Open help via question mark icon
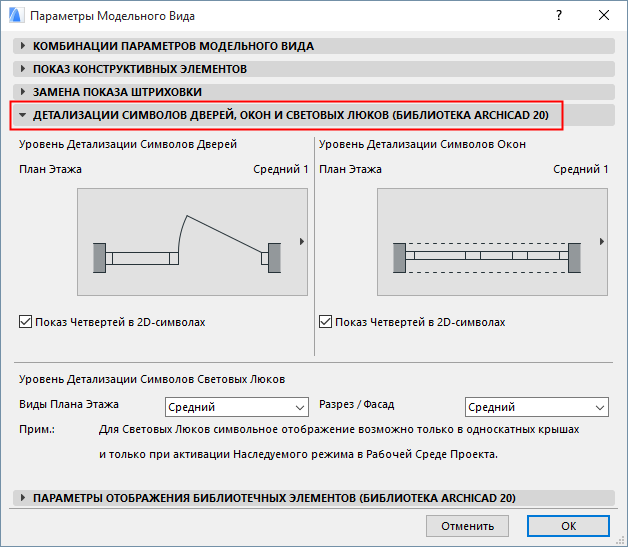The image size is (628, 547). tap(559, 16)
